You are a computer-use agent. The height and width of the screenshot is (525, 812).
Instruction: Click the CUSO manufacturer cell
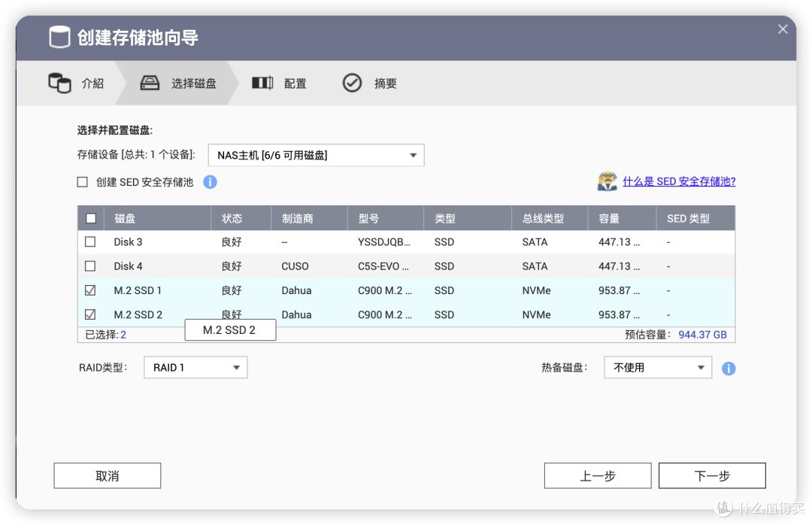(295, 266)
